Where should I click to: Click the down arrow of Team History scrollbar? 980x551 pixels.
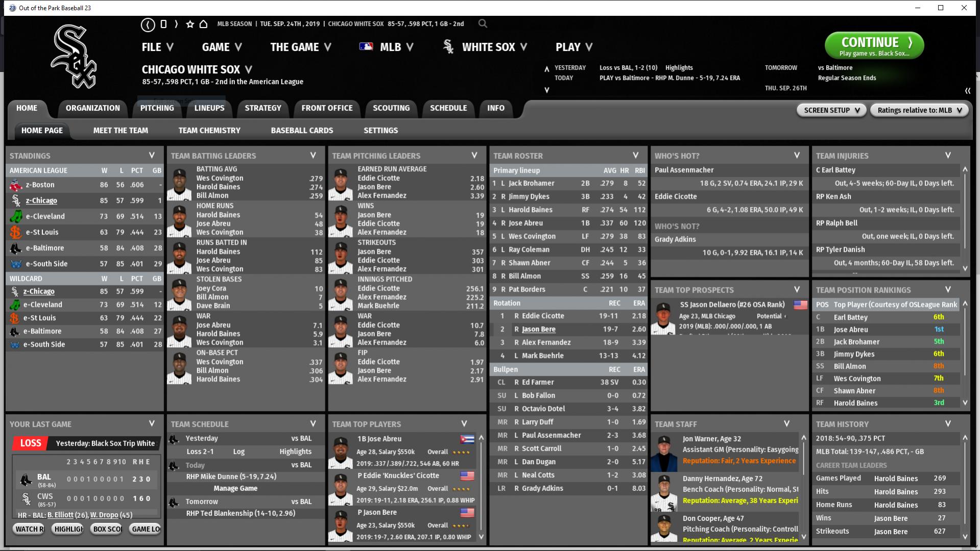965,537
